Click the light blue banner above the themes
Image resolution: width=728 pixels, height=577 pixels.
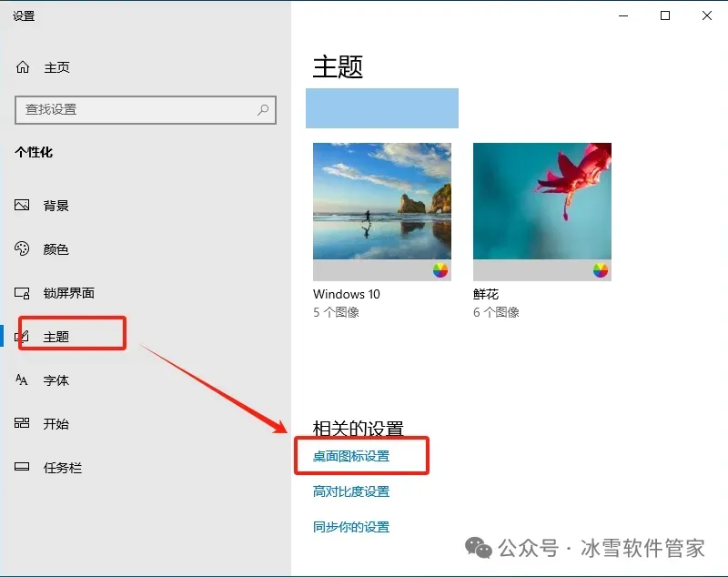coord(382,108)
